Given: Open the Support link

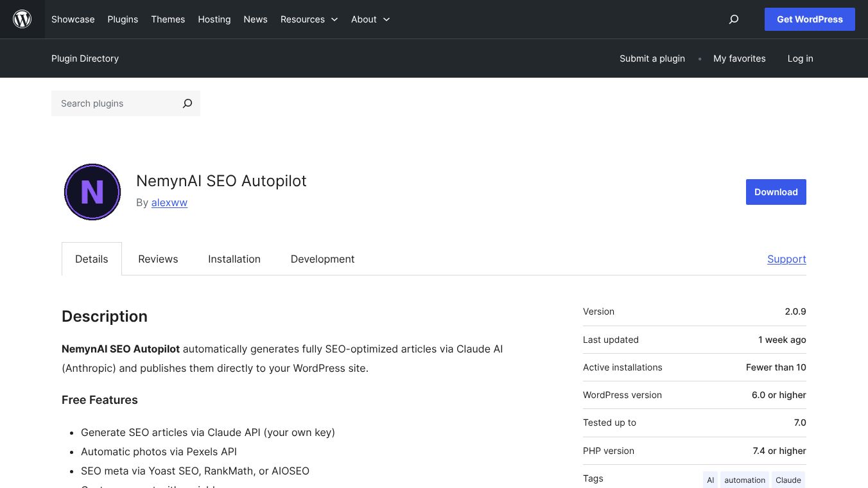Looking at the screenshot, I should click(786, 259).
